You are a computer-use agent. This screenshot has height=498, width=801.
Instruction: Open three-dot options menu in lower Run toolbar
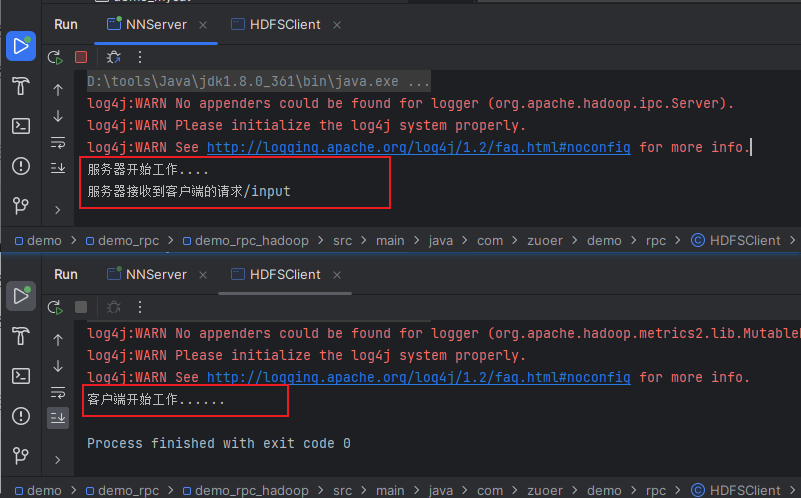point(139,307)
